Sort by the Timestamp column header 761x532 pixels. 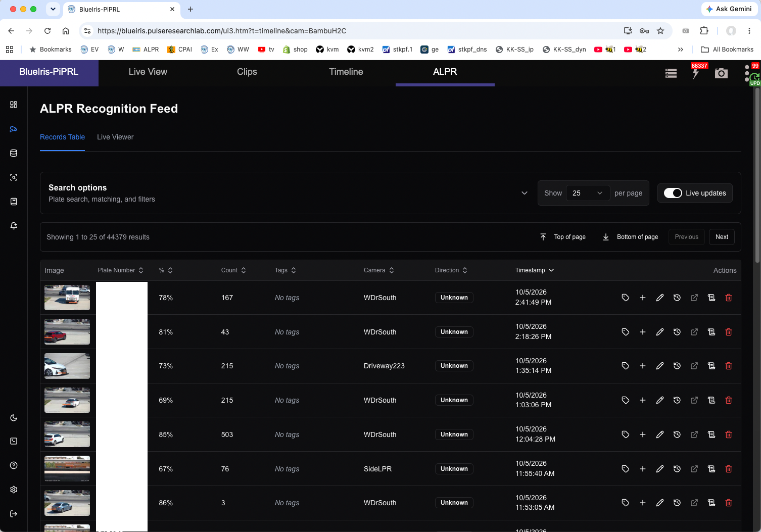(535, 270)
